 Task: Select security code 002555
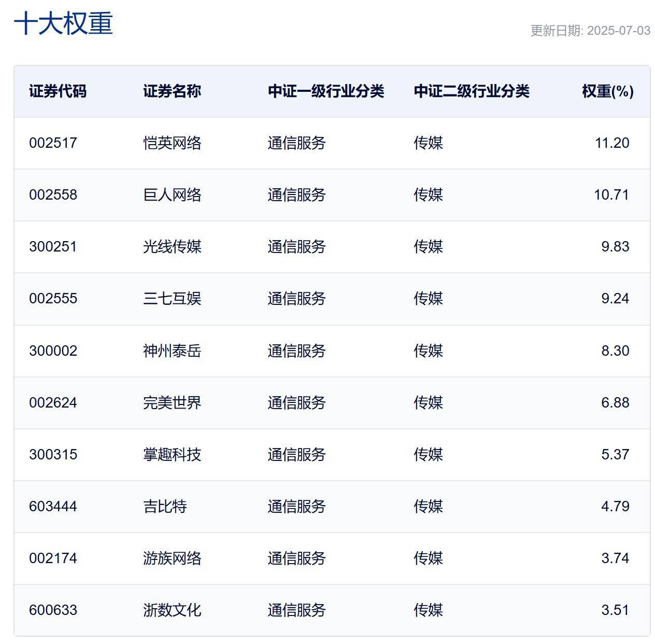coord(53,299)
